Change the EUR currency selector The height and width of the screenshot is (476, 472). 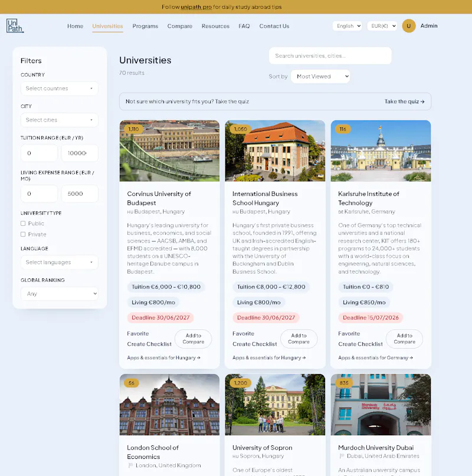coord(382,26)
